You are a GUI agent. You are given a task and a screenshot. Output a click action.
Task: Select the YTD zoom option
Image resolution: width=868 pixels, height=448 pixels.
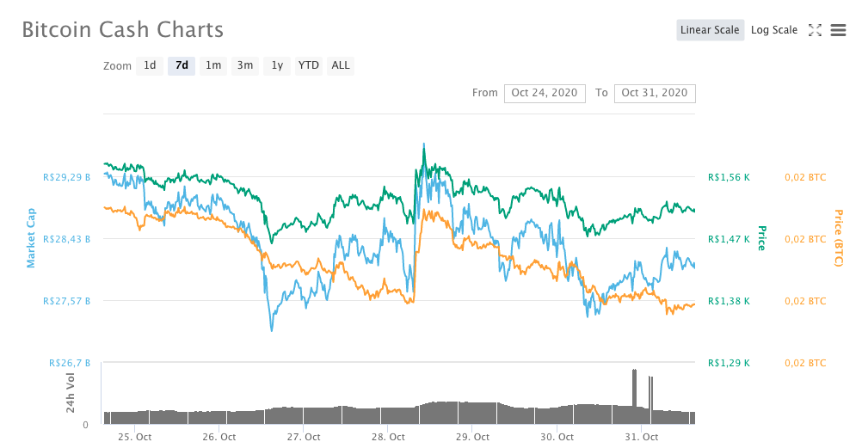308,65
